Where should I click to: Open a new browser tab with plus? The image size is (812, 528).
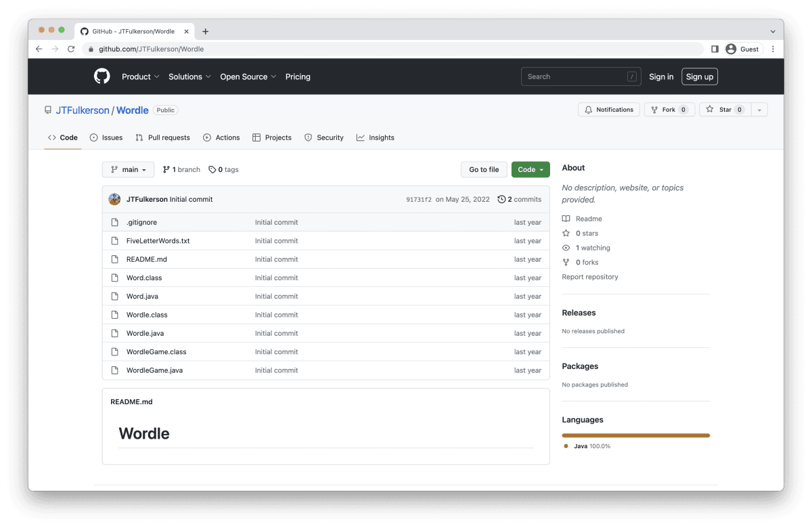[x=206, y=31]
